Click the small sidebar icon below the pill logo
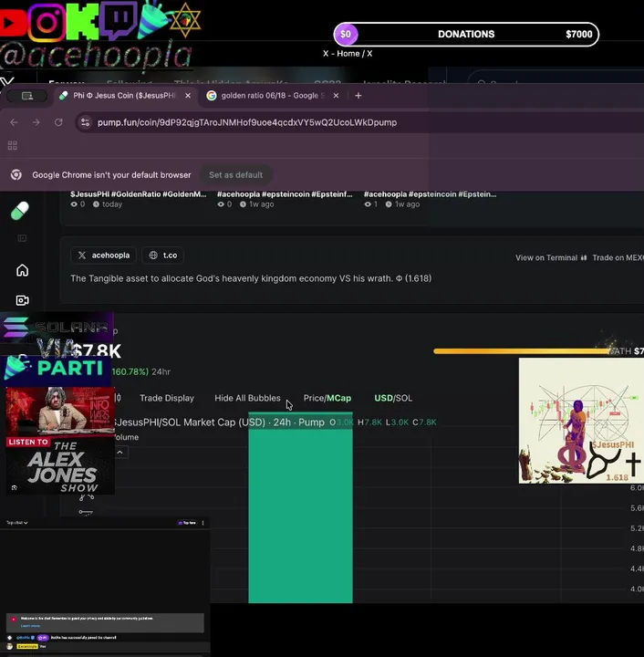Image resolution: width=644 pixels, height=657 pixels. click(22, 238)
